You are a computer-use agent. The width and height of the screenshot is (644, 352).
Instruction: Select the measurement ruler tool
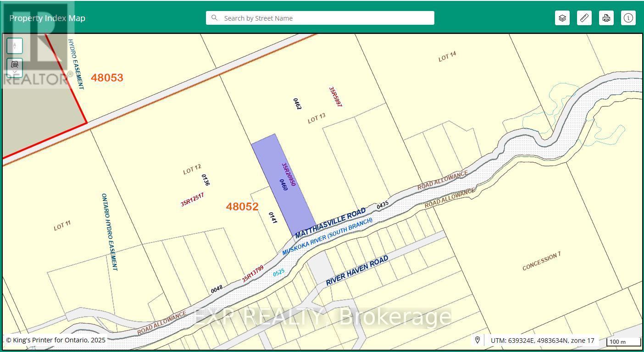click(584, 18)
